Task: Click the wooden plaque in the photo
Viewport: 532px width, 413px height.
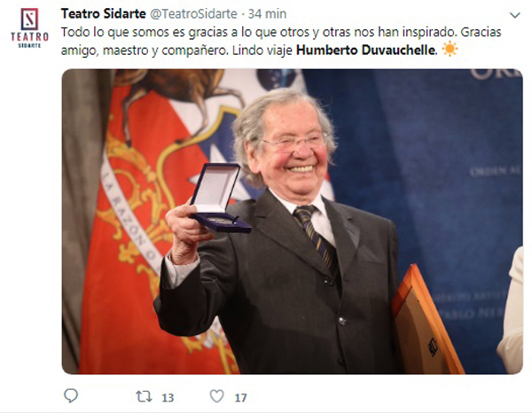Action: click(426, 322)
